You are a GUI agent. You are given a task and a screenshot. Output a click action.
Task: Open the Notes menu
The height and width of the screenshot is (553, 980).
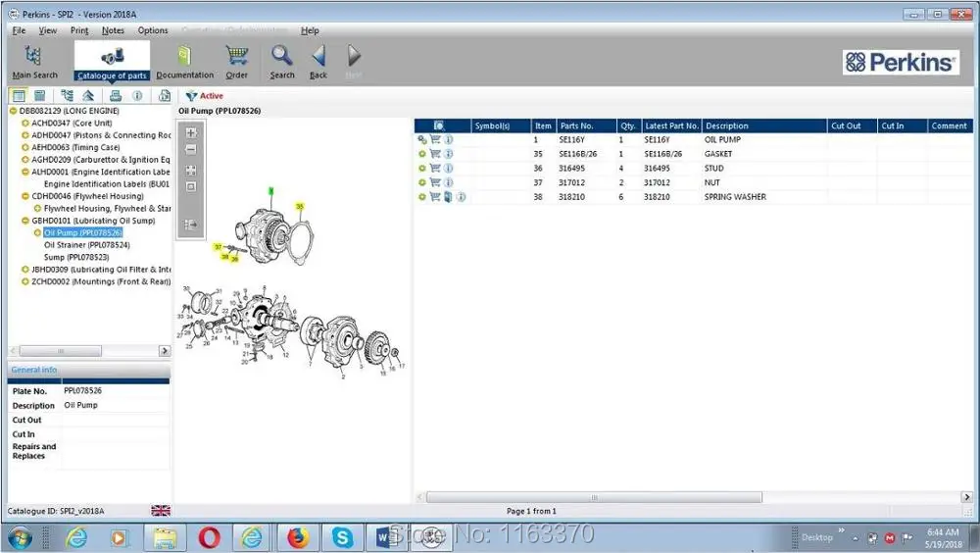[113, 30]
